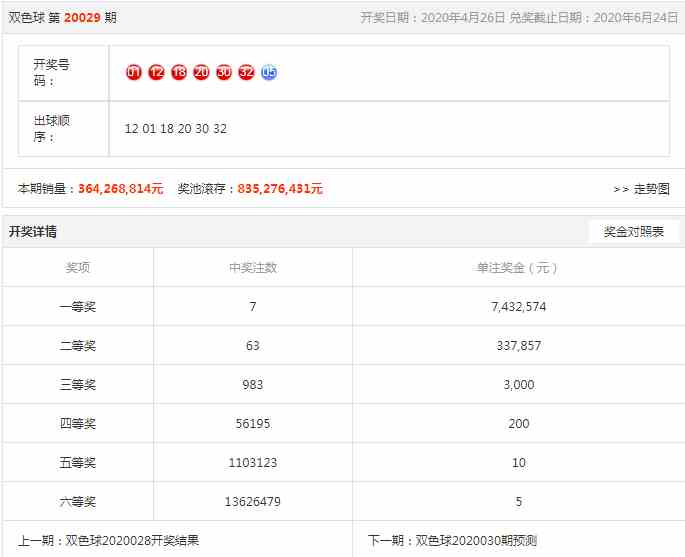Select the issue number 20029
685x557 pixels.
pos(82,17)
